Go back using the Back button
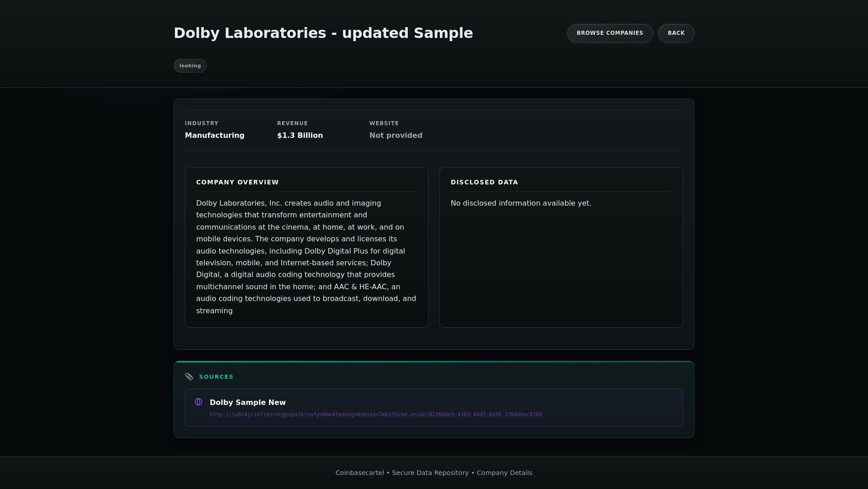 [x=676, y=33]
